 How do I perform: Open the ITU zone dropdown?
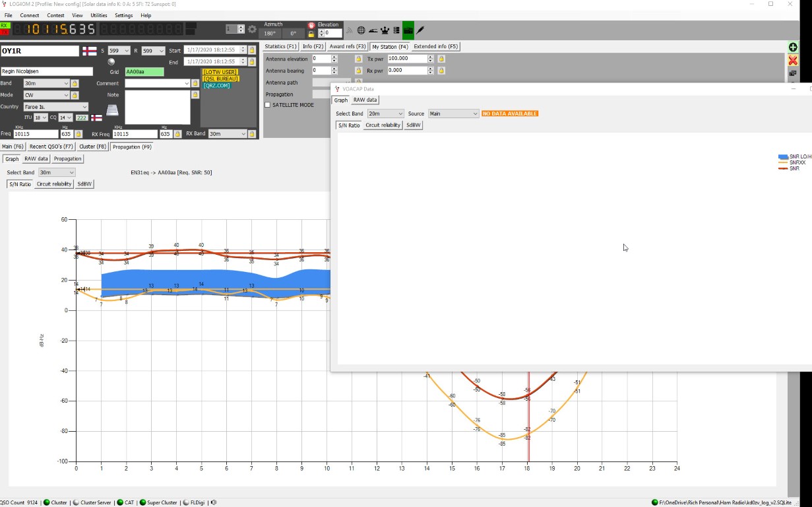click(41, 118)
